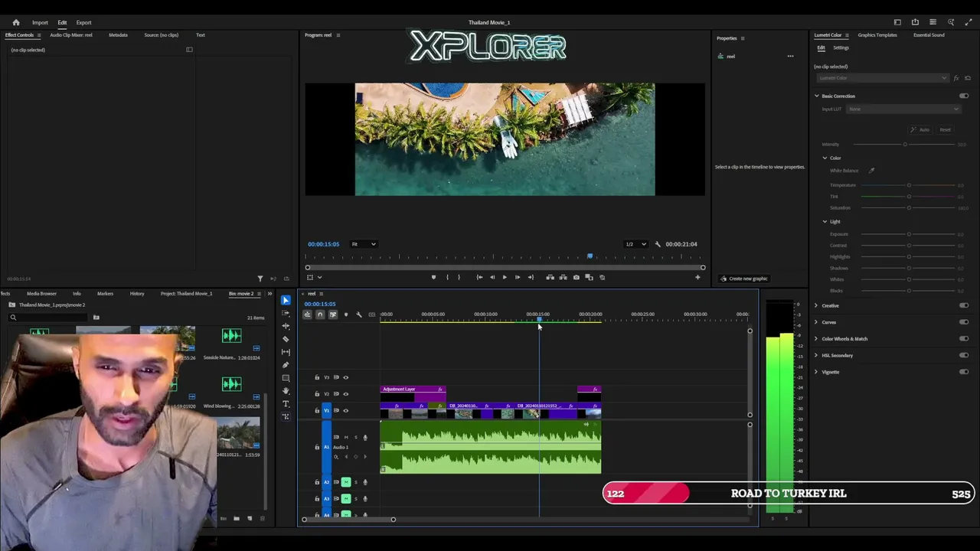Screen dimensions: 980x551
Task: Open program monitor settings wrench
Action: point(658,244)
